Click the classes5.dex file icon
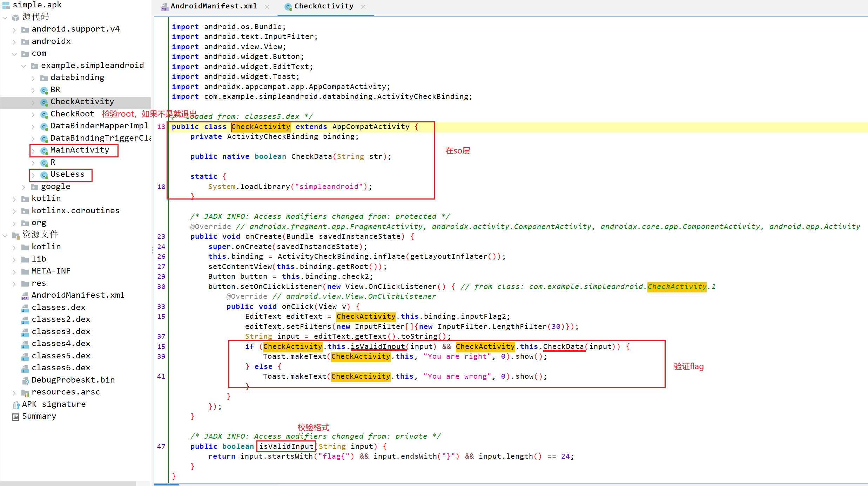 (x=25, y=356)
